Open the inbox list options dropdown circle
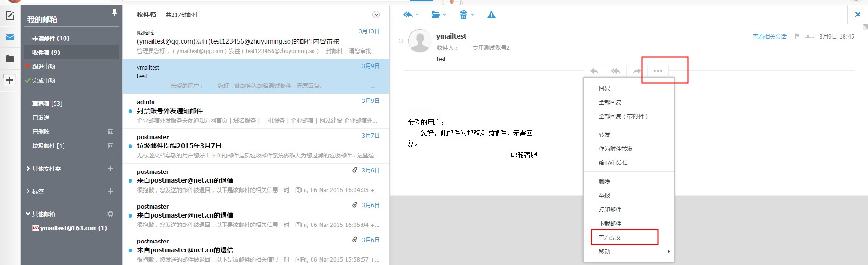Screen dimensions: 868x265 point(376,15)
